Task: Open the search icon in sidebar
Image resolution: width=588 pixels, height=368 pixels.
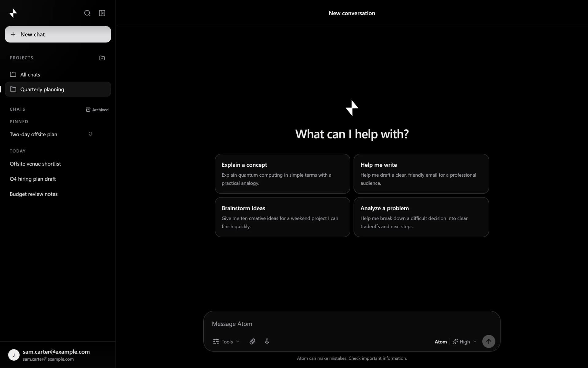Action: coord(87,13)
